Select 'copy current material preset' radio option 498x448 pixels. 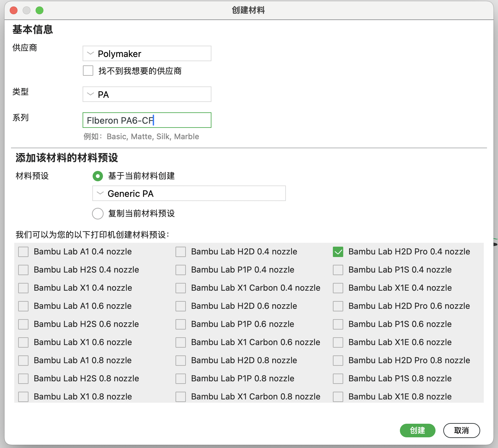(98, 214)
